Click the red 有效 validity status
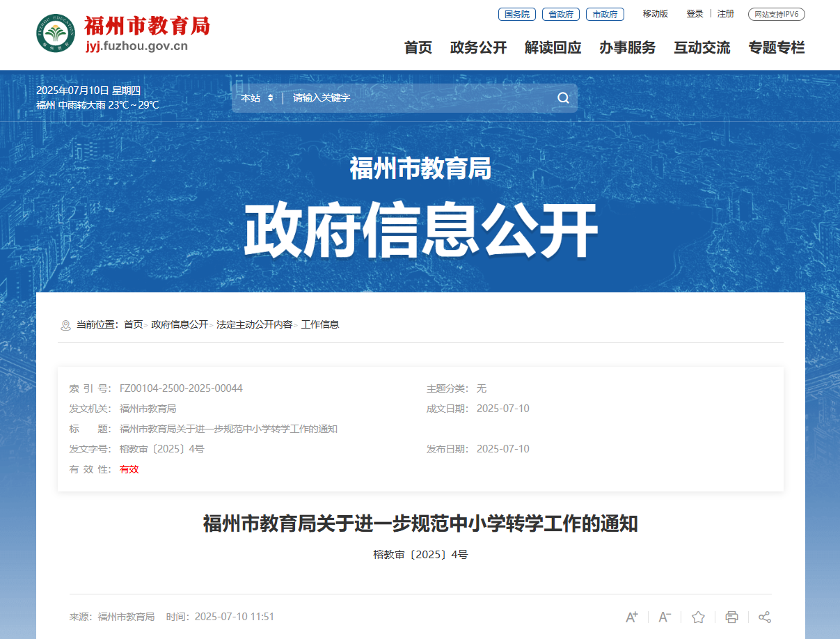This screenshot has width=840, height=639. (x=129, y=469)
